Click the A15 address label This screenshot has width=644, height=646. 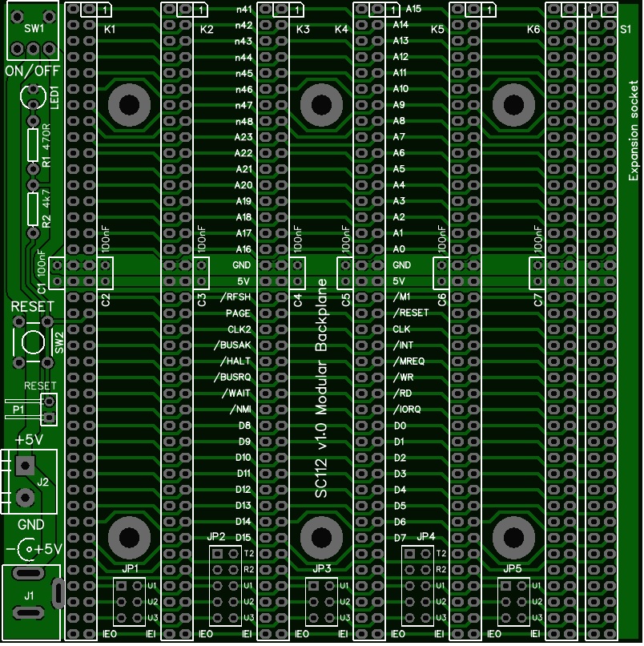pyautogui.click(x=413, y=9)
